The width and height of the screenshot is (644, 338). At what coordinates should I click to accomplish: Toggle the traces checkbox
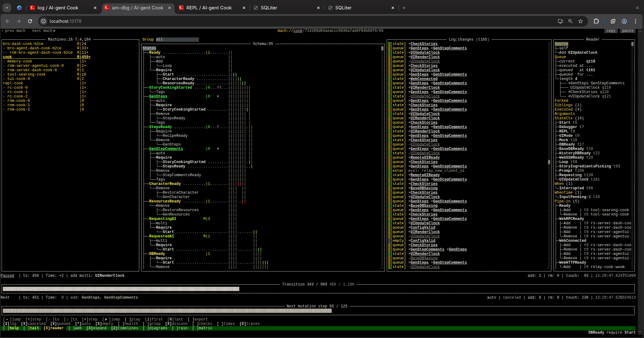pyautogui.click(x=250, y=324)
